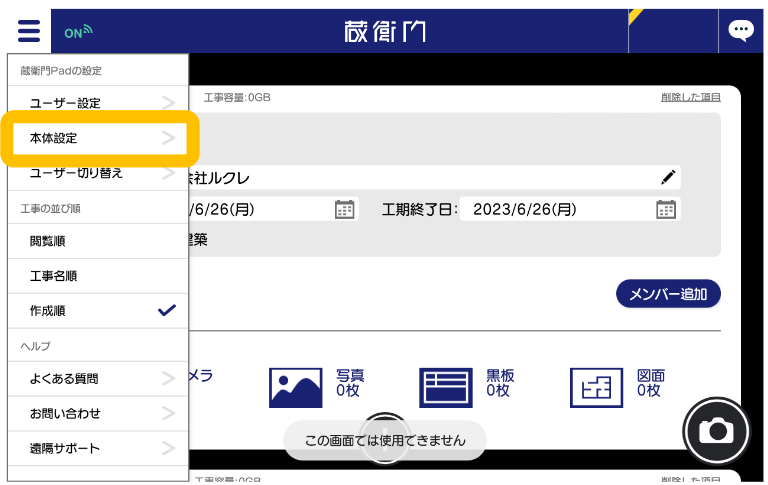The height and width of the screenshot is (485, 768).
Task: Expand chevron beside 本体設定
Action: pyautogui.click(x=168, y=138)
